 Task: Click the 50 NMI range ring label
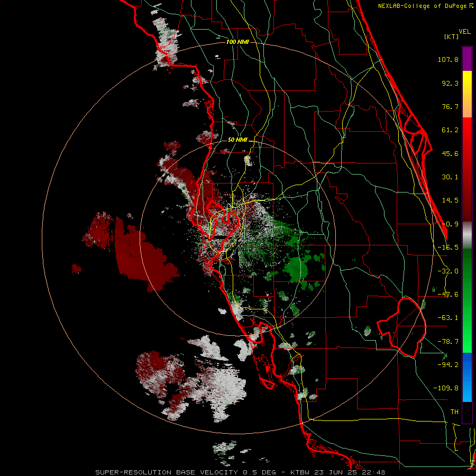tap(237, 140)
